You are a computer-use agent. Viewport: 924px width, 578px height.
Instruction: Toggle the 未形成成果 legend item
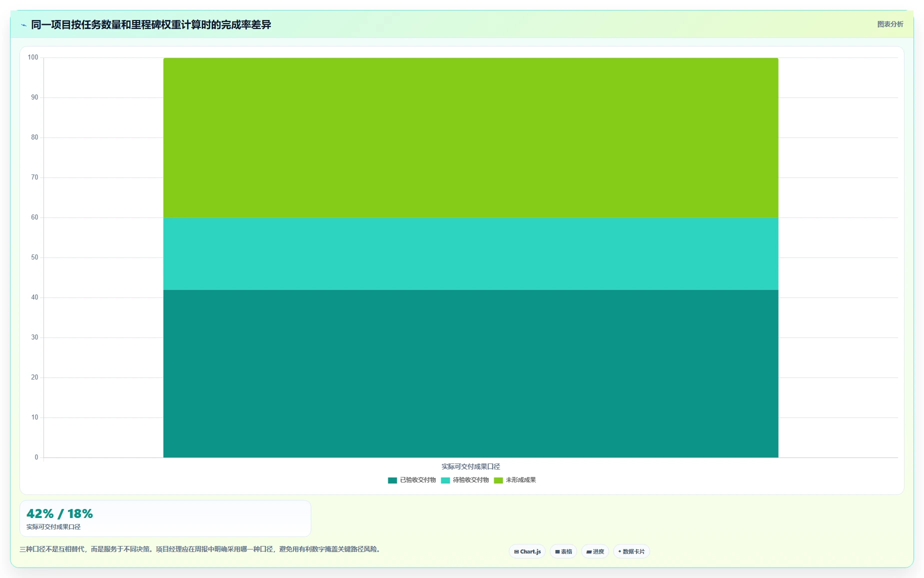click(515, 480)
